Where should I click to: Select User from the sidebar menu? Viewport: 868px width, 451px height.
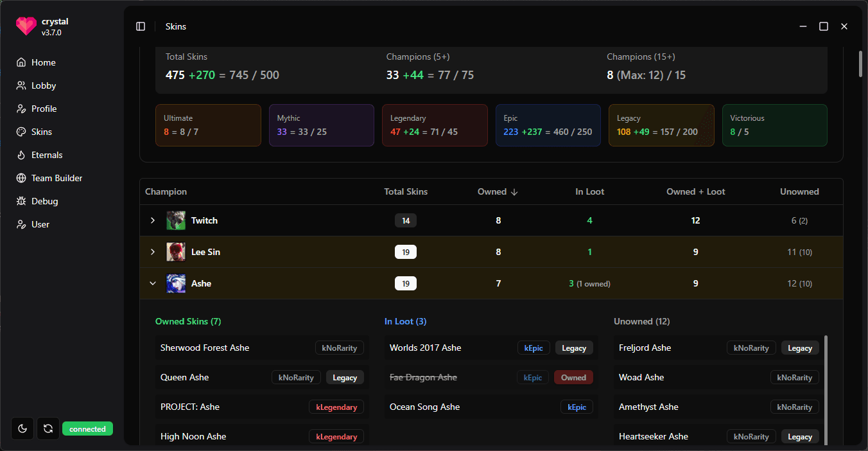point(40,224)
